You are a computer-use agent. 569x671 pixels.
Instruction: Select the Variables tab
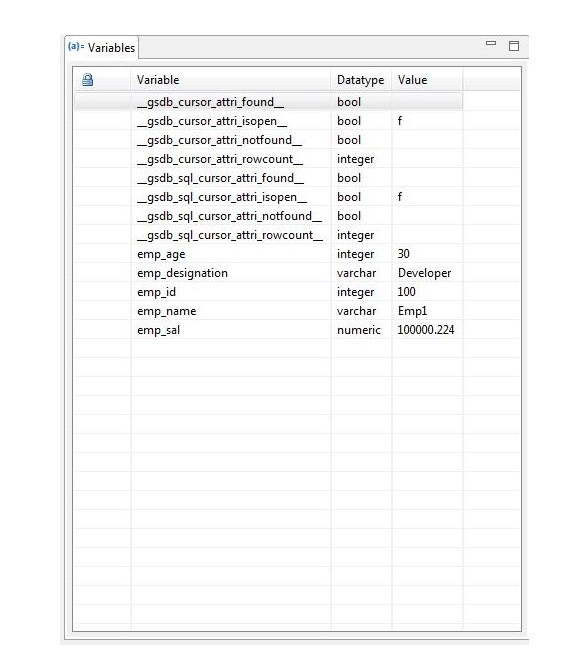click(102, 47)
